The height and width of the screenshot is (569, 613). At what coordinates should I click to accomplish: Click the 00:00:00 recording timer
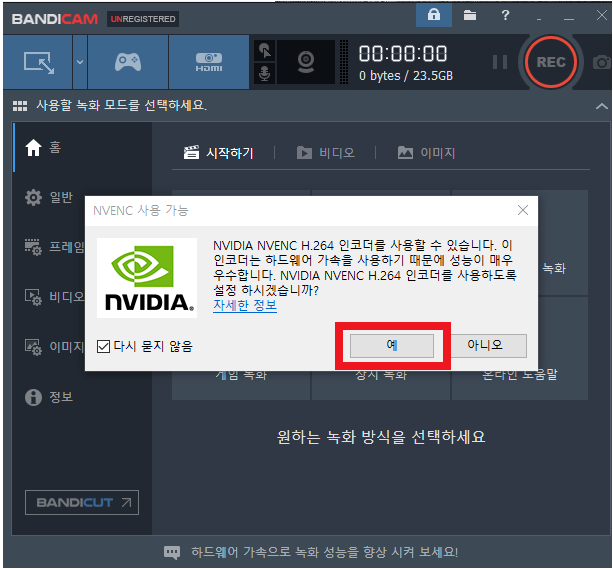pyautogui.click(x=403, y=54)
